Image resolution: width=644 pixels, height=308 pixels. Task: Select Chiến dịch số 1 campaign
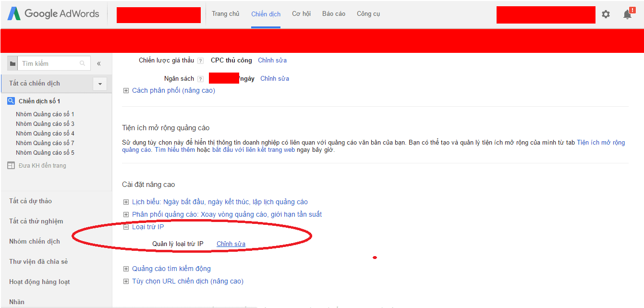coord(39,101)
